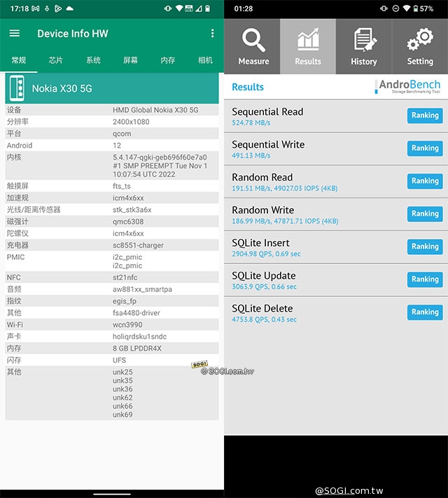Select the Random Write 186.99 MB/s value
Image resolution: width=448 pixels, height=498 pixels.
(x=285, y=221)
